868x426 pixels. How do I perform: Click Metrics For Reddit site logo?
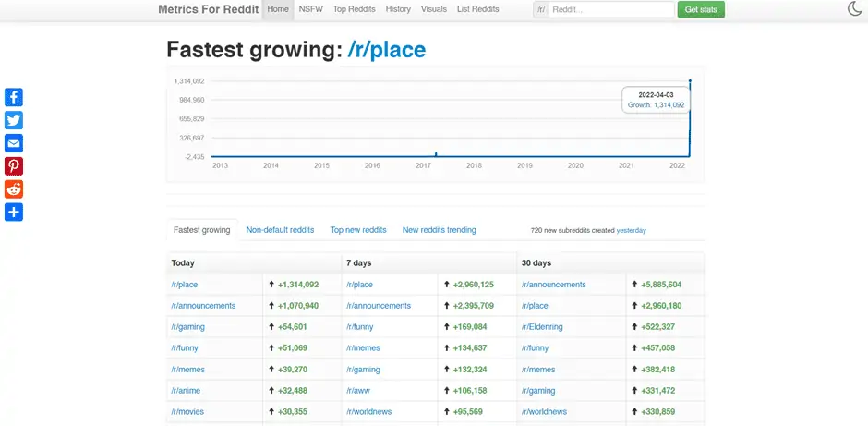[208, 9]
